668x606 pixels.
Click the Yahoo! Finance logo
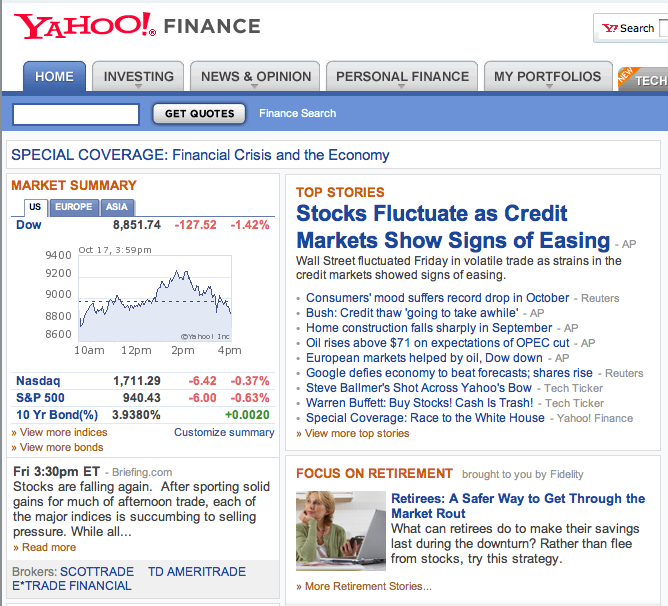pos(137,26)
